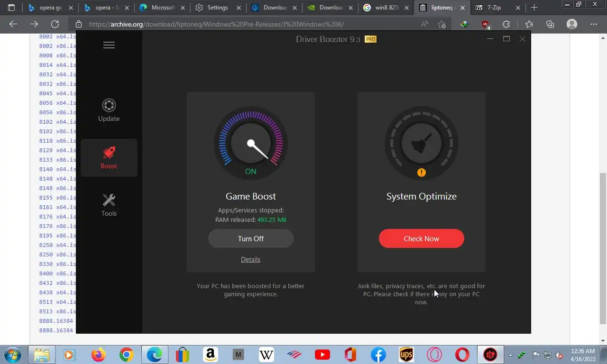Open uBlock Origin extension icon
This screenshot has height=364, width=607.
point(485,24)
